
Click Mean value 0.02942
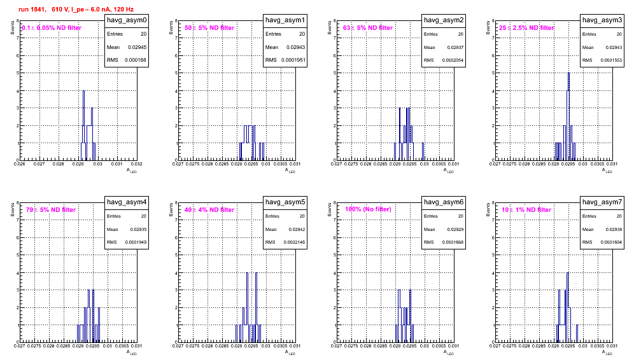pos(297,230)
